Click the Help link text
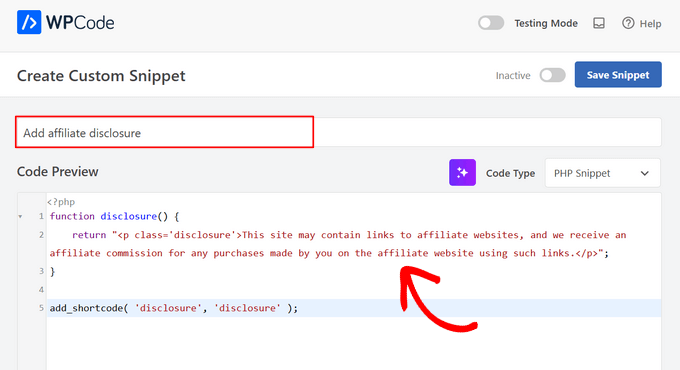This screenshot has height=370, width=680. click(650, 23)
